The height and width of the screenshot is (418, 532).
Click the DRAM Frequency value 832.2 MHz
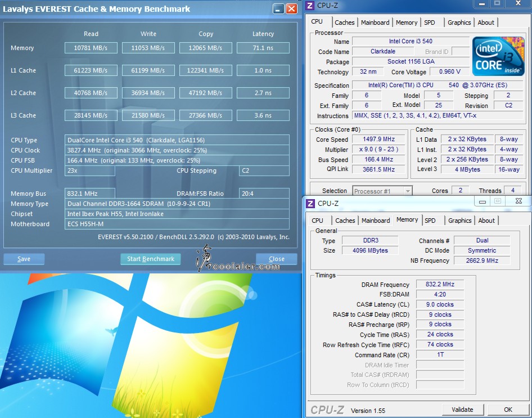point(440,284)
